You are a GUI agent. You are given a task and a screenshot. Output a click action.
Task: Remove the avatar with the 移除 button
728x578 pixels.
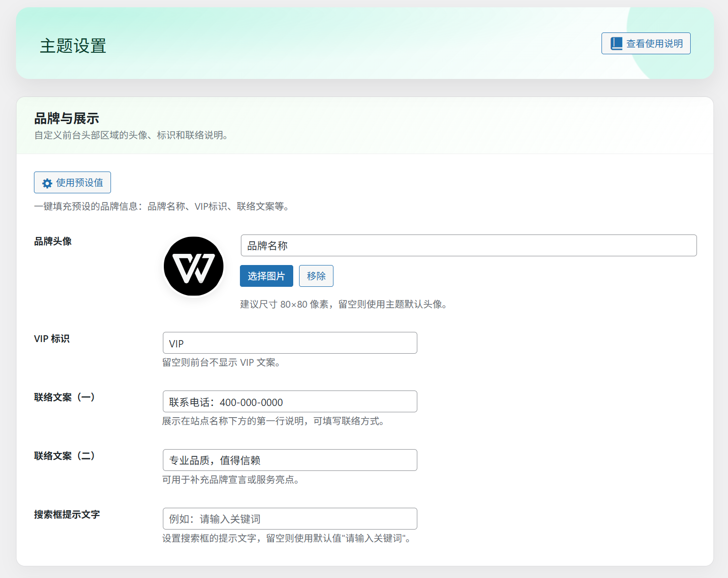(x=316, y=276)
